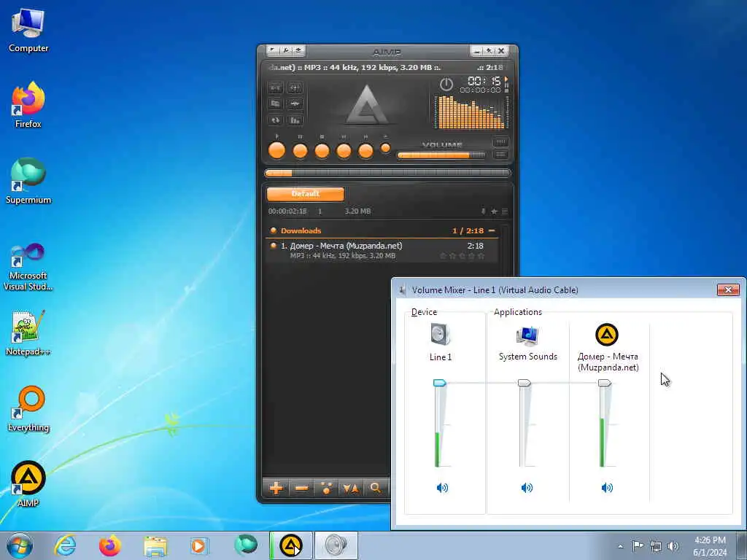
Task: Click the System Sounds icon in Volume Mixer
Action: click(527, 335)
